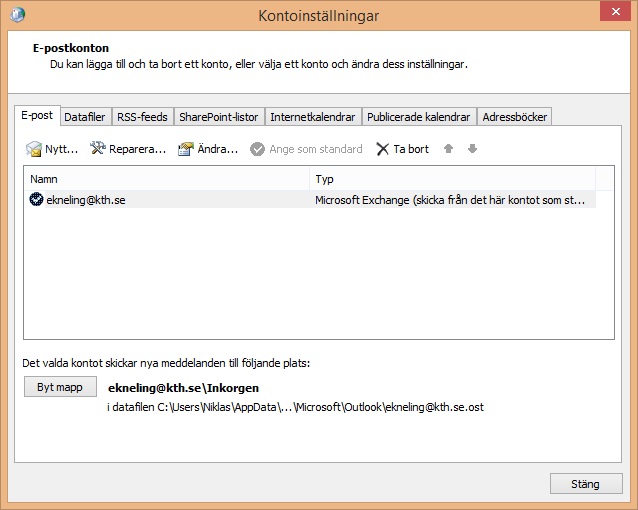
Task: Click the datafilen path ending in ekneling@kth.se.ost
Action: click(295, 407)
